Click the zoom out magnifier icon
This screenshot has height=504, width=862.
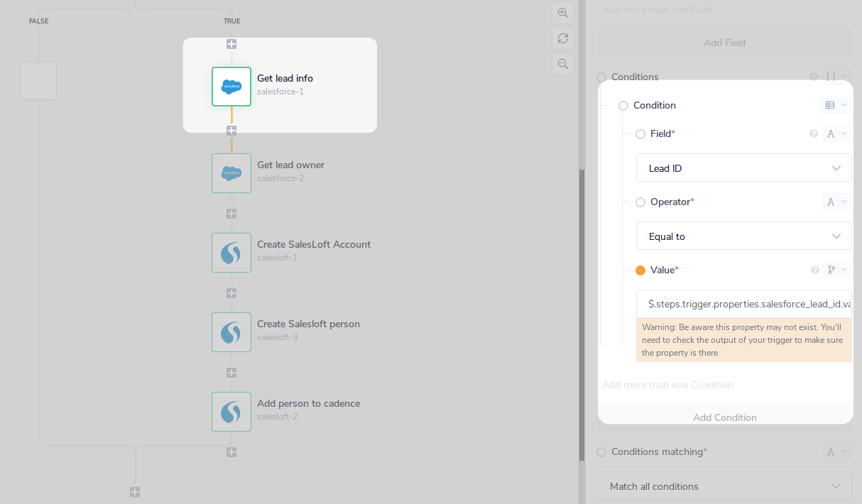click(x=563, y=64)
